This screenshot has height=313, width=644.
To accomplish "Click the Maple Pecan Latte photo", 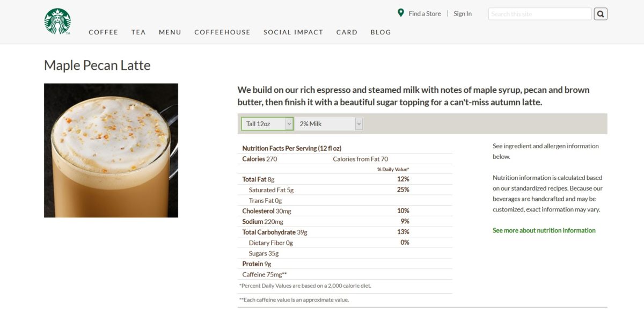I will (111, 150).
